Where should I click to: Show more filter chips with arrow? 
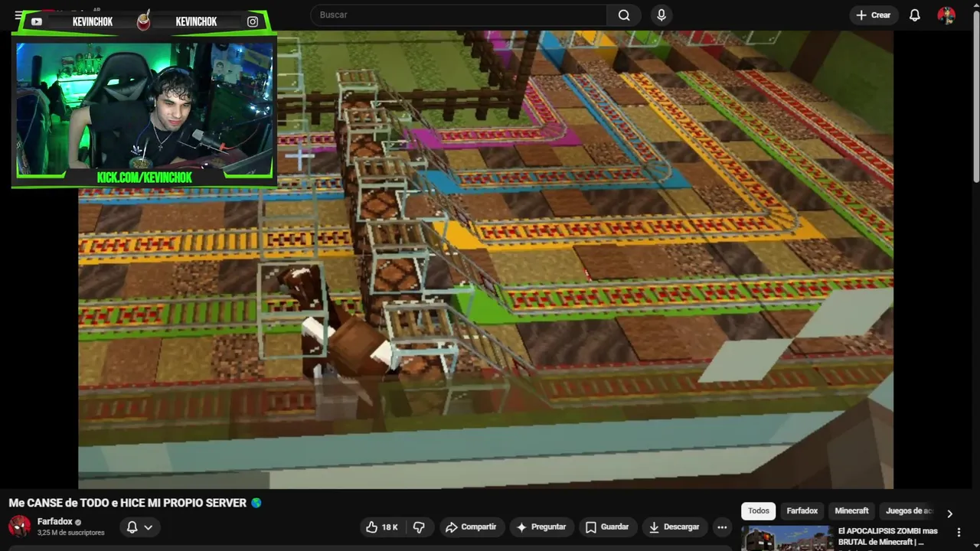pos(949,514)
